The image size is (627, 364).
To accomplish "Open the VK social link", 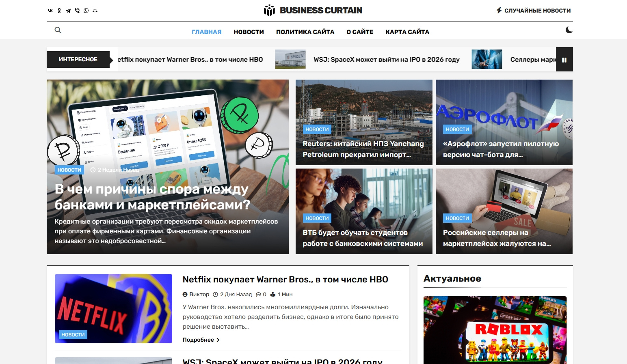I will [x=50, y=11].
